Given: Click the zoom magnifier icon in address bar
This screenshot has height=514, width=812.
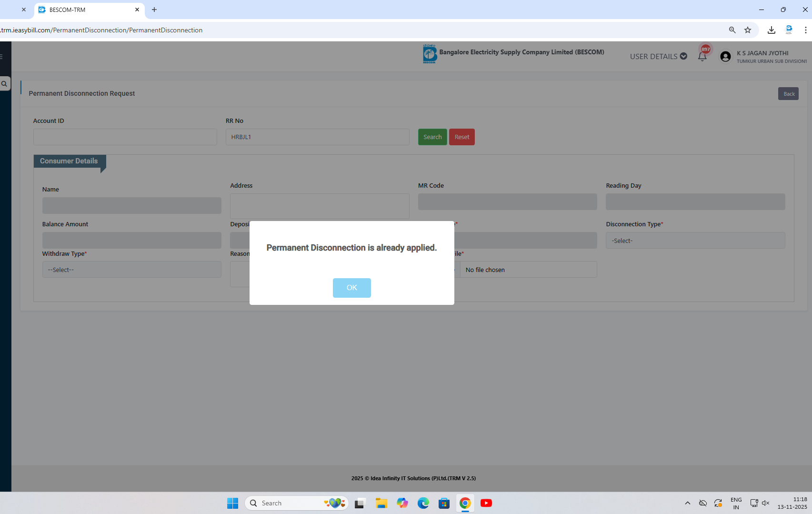Looking at the screenshot, I should [732, 30].
